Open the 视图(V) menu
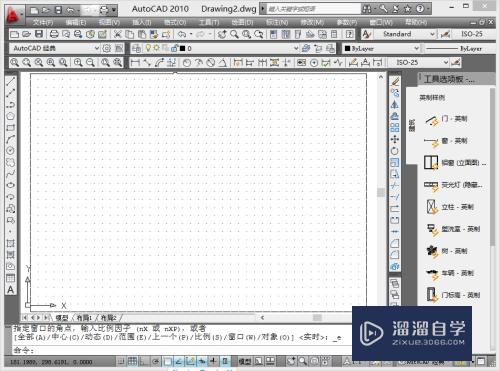Screen dimensions: 500x371 [109, 22]
